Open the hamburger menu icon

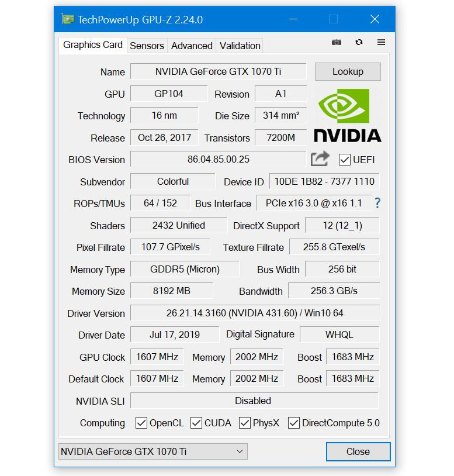(x=381, y=42)
